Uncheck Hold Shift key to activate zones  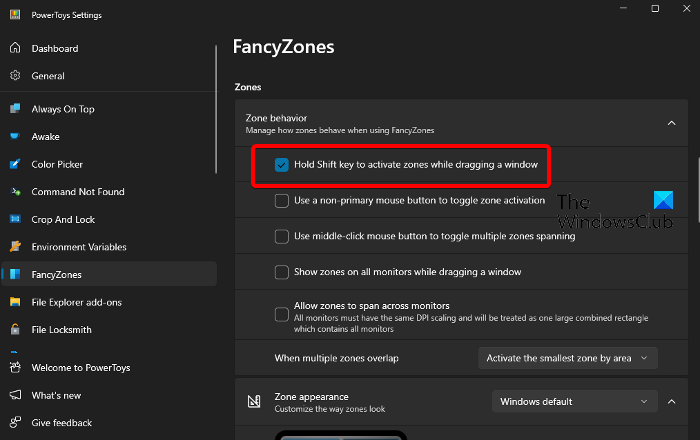click(282, 165)
